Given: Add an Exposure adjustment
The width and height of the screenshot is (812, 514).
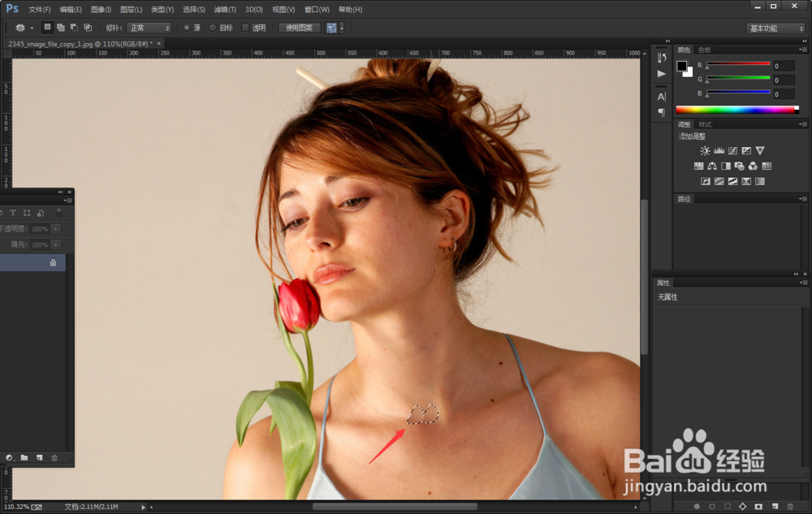Looking at the screenshot, I should 746,151.
